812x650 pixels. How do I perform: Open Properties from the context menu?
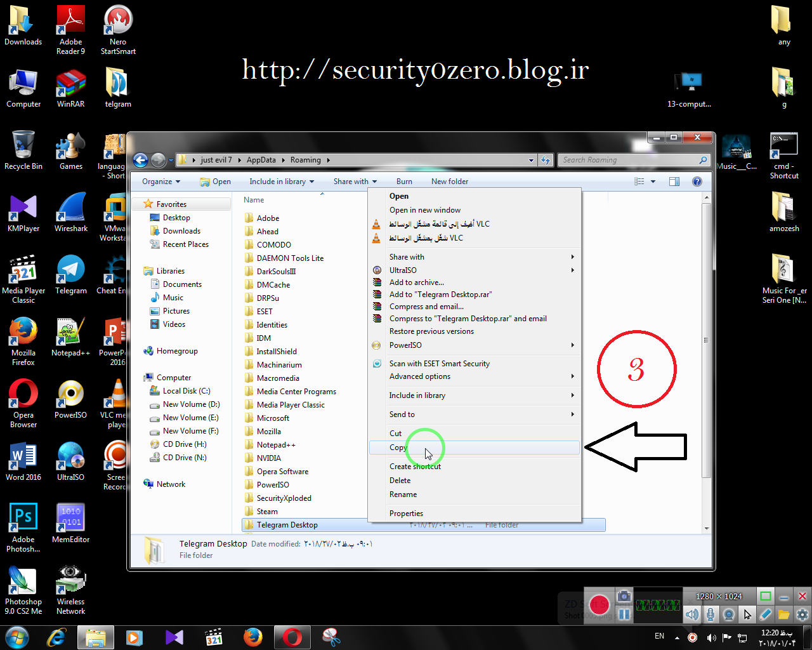click(x=475, y=514)
